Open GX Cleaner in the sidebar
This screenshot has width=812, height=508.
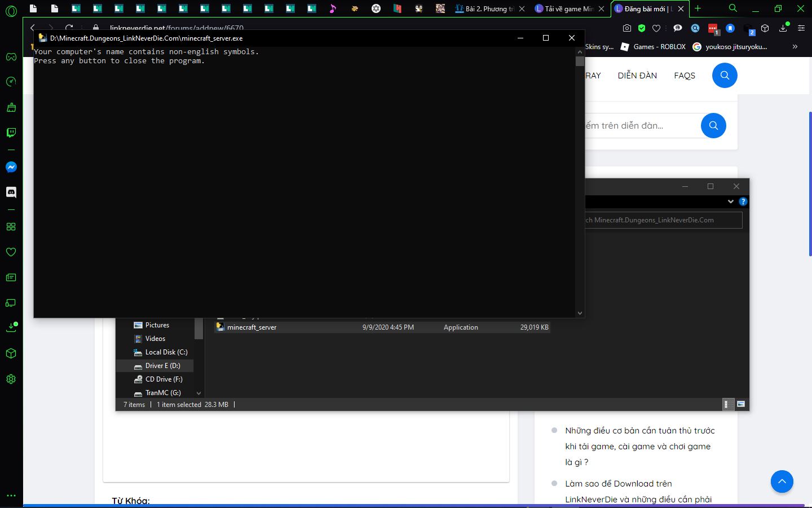11,107
